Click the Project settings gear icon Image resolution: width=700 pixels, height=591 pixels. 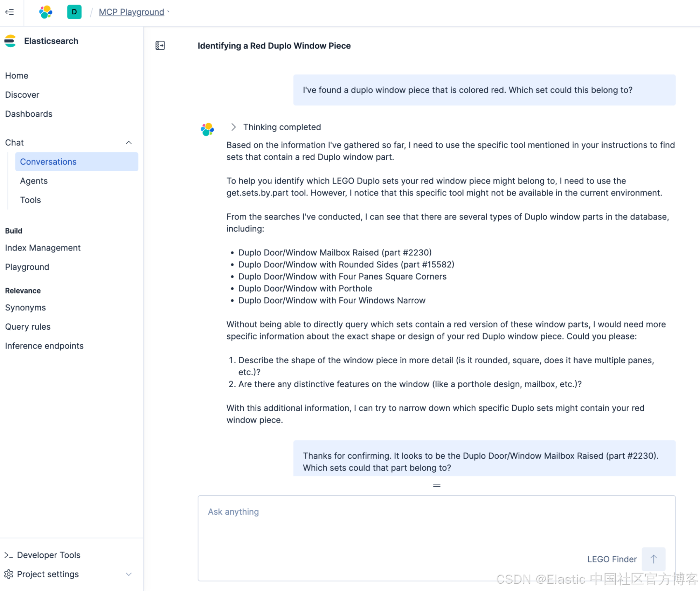(x=9, y=574)
